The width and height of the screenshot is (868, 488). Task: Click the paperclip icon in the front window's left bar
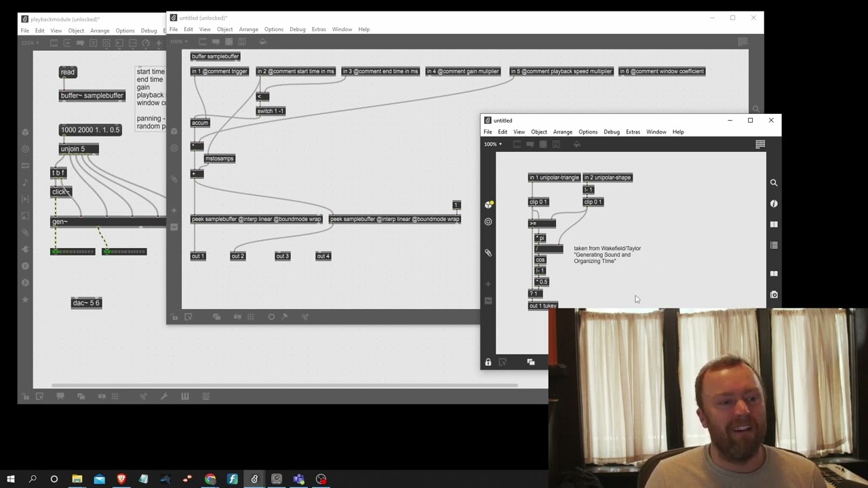point(488,252)
